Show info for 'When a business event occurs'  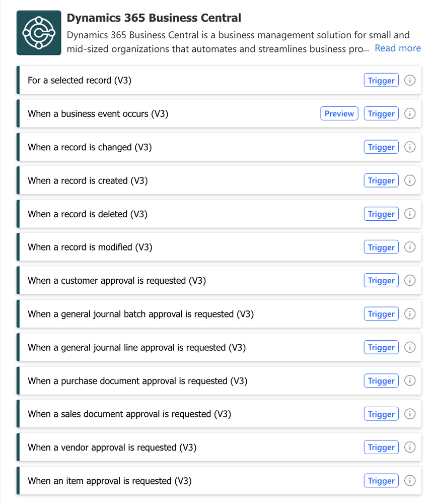point(410,113)
